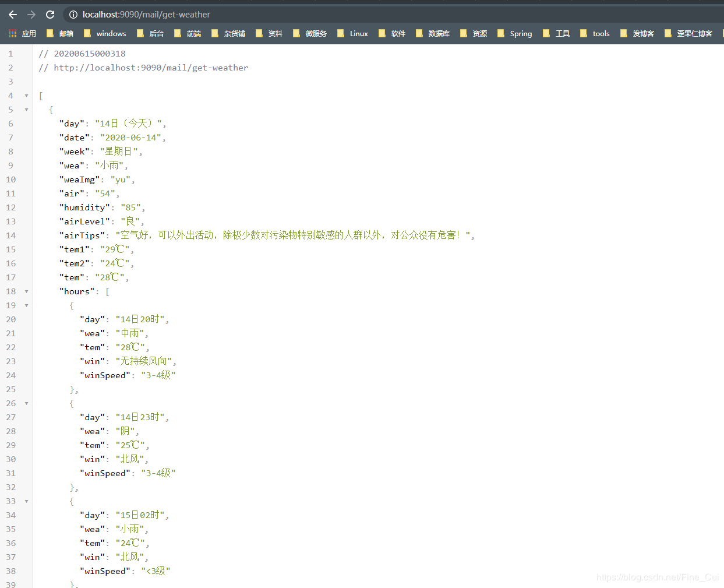
Task: Open the Spring bookmark folder
Action: click(515, 34)
